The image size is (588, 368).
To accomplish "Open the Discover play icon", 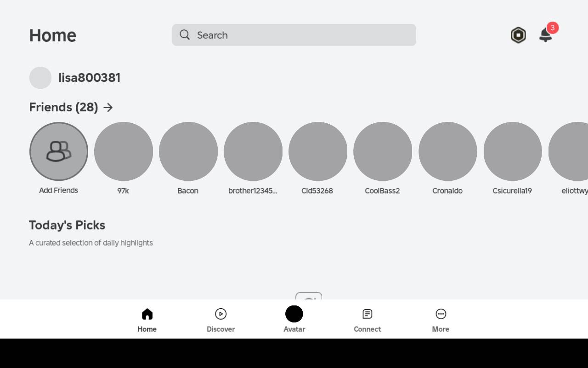I will coord(220,314).
